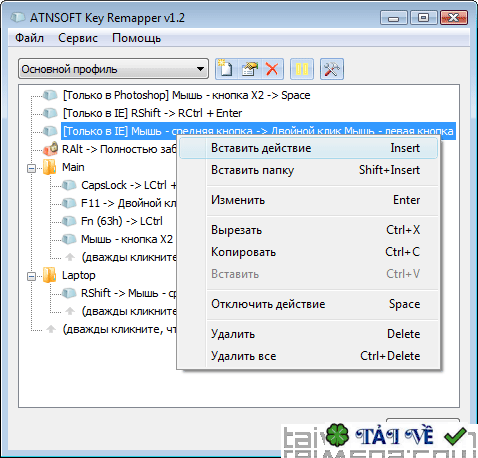The width and height of the screenshot is (478, 458).
Task: Choose Вставить действие in context menu
Action: click(308, 148)
